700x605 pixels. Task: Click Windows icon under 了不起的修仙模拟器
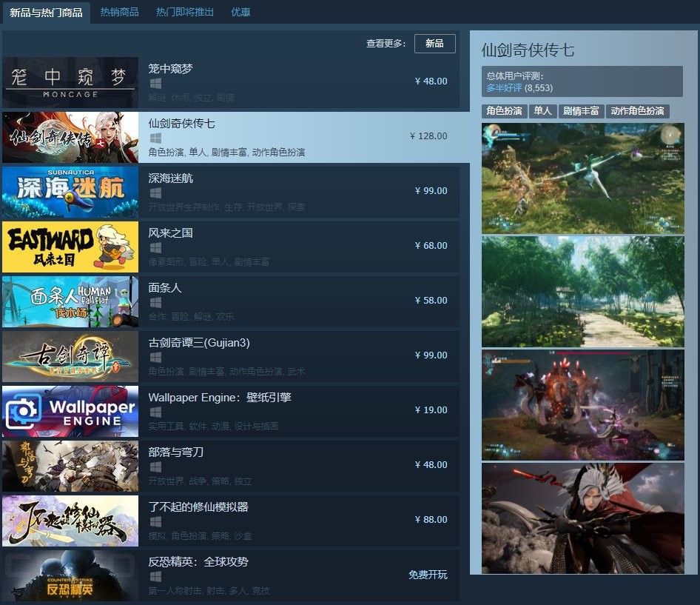(x=155, y=522)
